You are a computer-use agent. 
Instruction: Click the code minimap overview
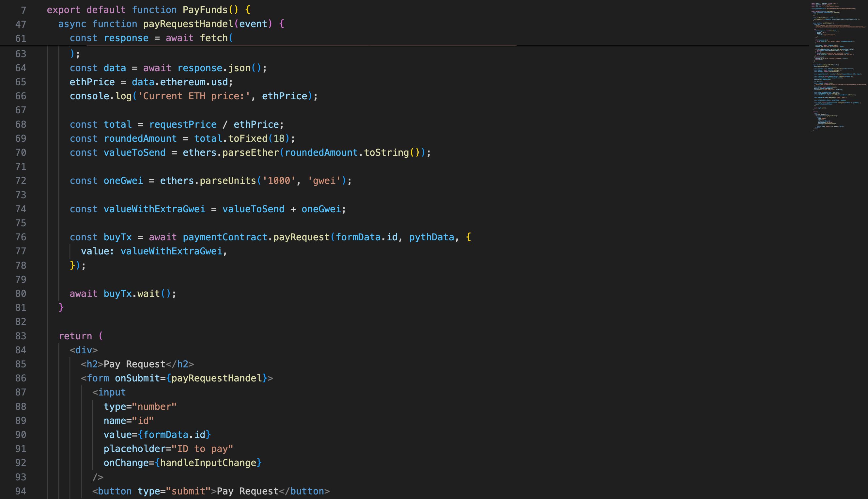[838, 67]
